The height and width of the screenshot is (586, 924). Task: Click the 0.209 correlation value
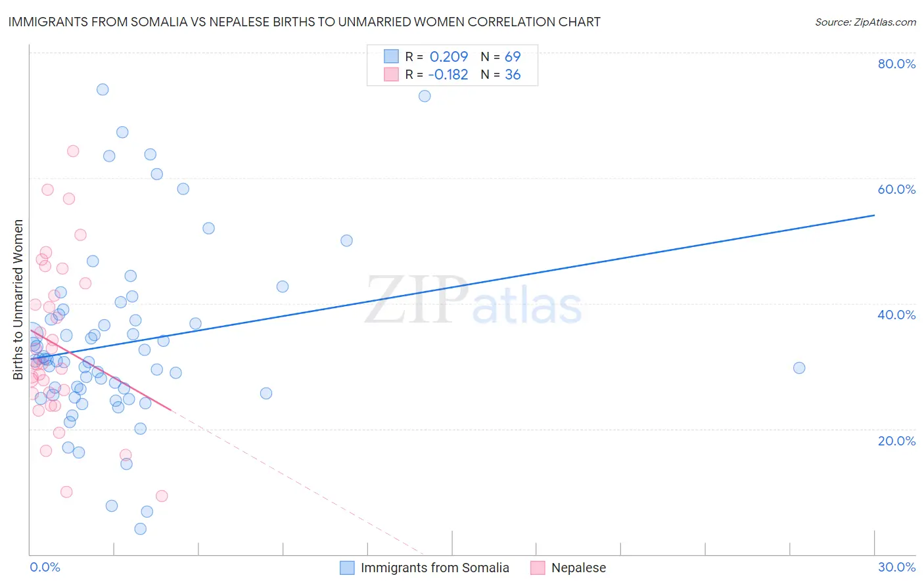pos(449,56)
